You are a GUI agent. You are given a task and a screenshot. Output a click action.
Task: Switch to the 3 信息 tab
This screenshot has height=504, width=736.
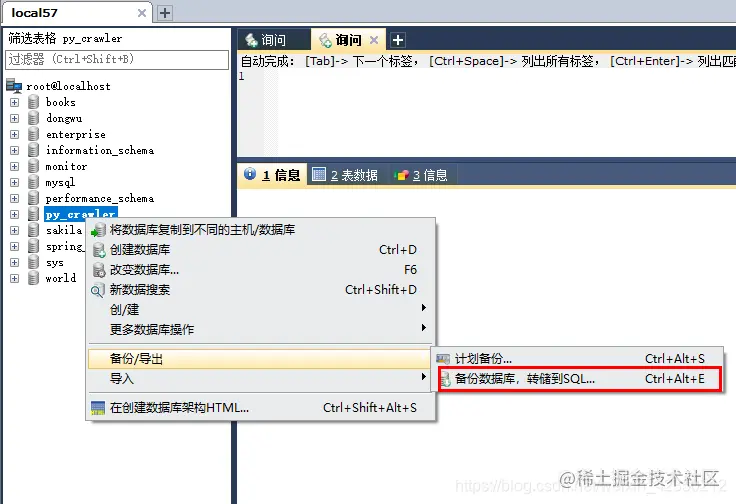[x=421, y=175]
